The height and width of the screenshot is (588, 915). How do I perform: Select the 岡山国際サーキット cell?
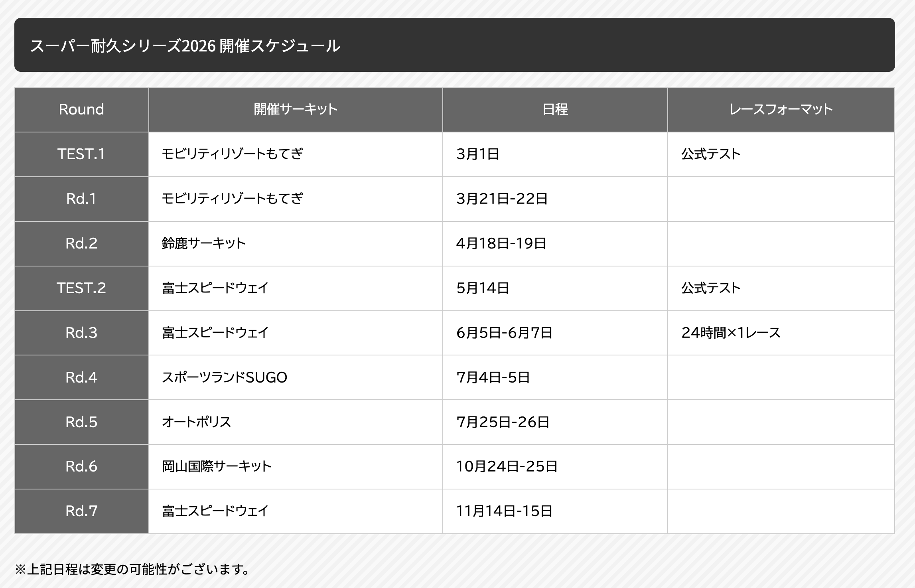(x=217, y=466)
